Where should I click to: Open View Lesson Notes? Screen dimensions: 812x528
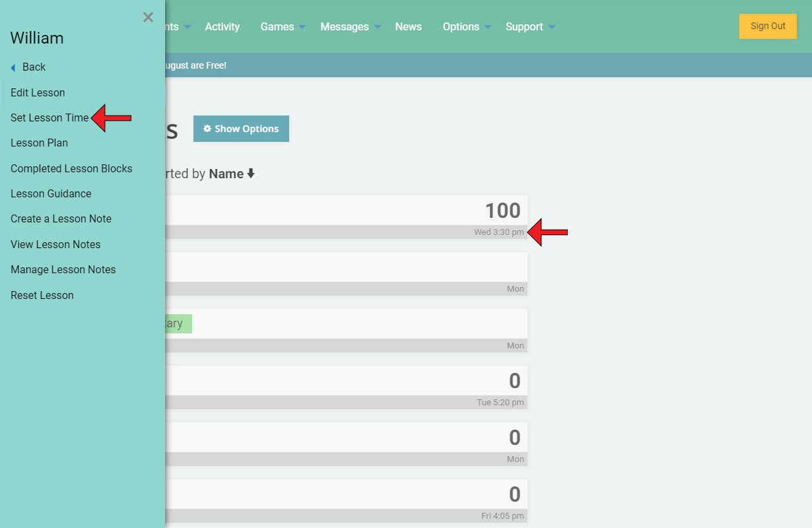(x=55, y=244)
